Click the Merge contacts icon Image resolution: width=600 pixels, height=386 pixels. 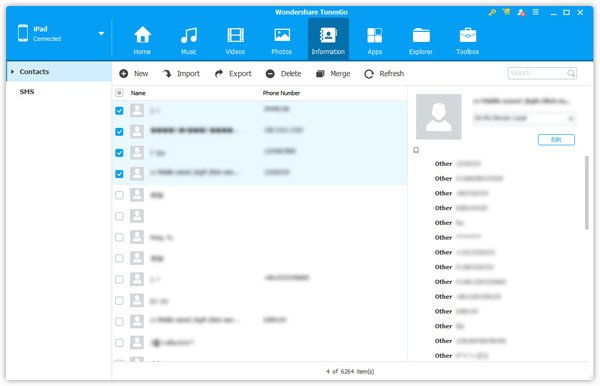[x=320, y=73]
